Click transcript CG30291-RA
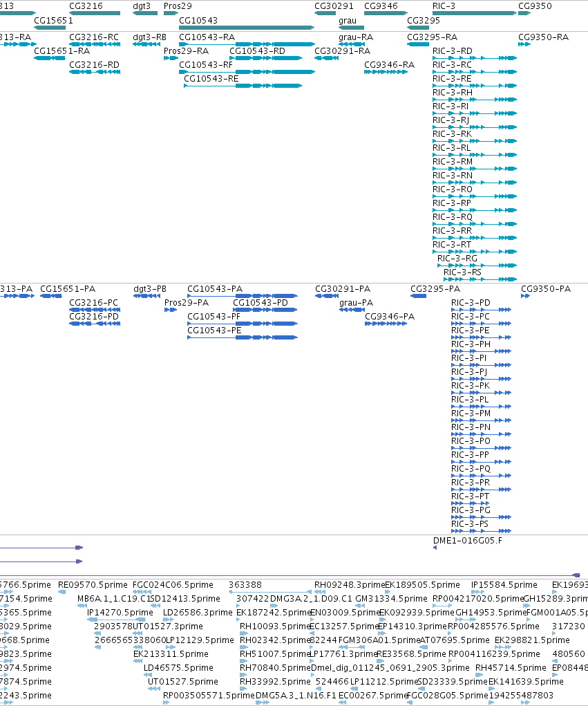This screenshot has width=588, height=706. [342, 51]
